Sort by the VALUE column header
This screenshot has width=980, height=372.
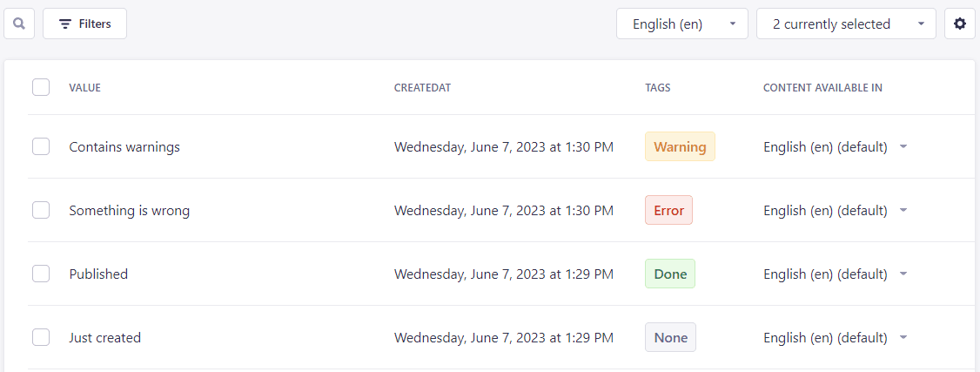tap(85, 87)
